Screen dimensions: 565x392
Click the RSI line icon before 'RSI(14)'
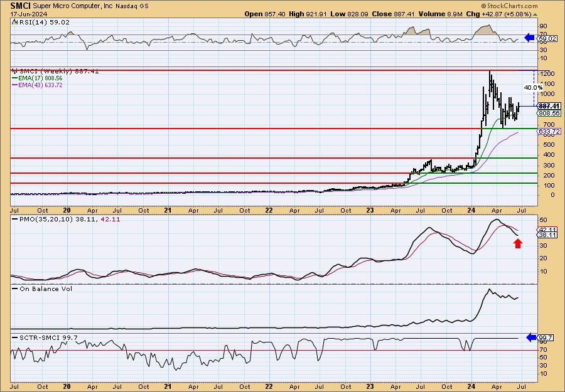point(14,22)
